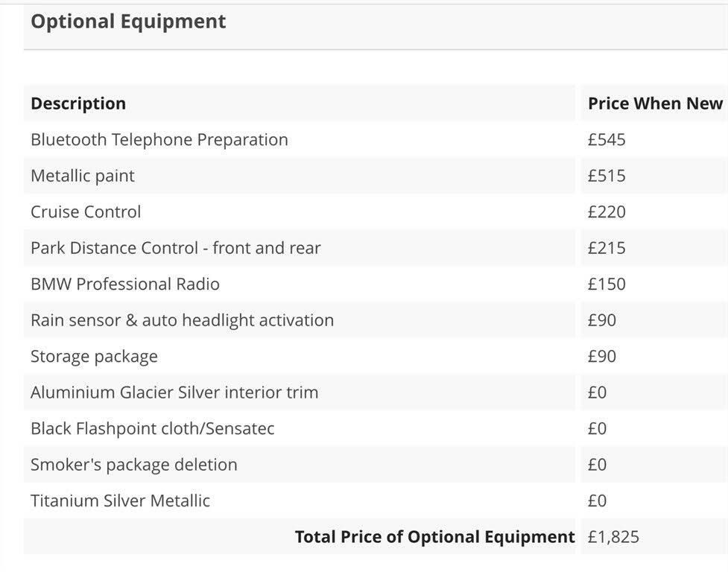
Task: Click the Optional Equipment section heading
Action: (128, 22)
